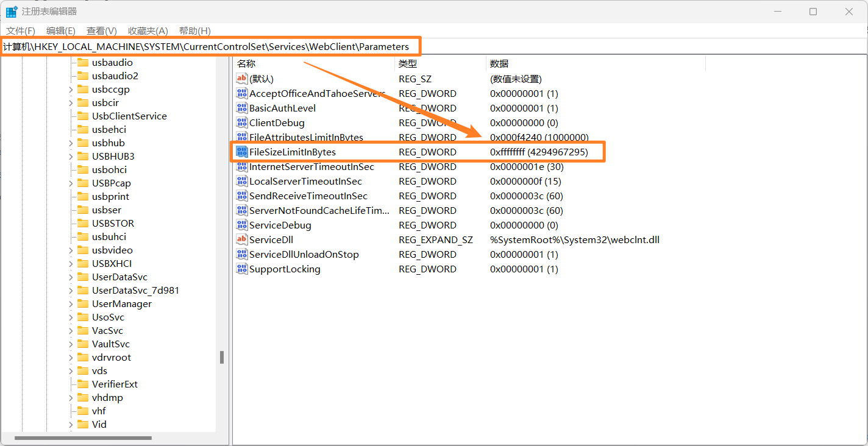Sort values by the 类型 column header
The height and width of the screenshot is (446, 868).
tap(440, 63)
